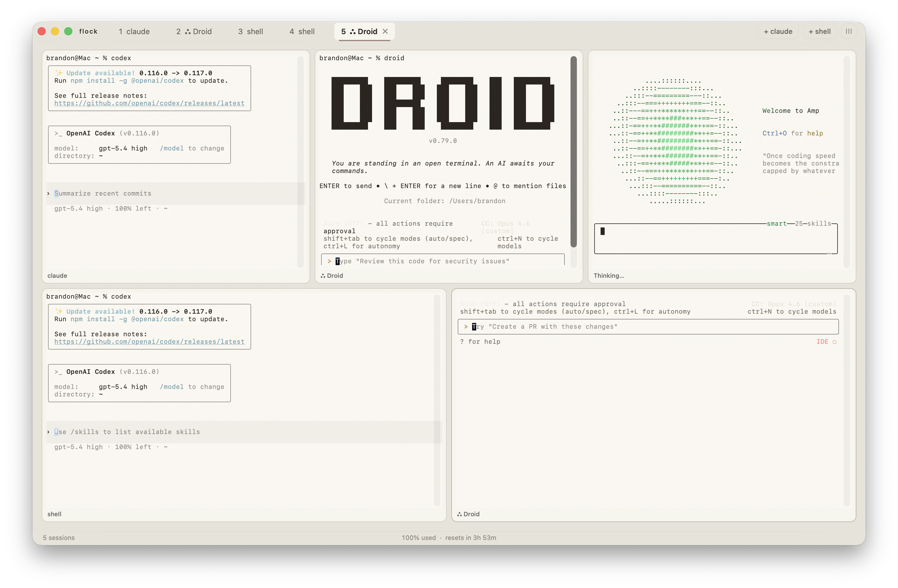This screenshot has height=588, width=898.
Task: Click the Droid pane scrollbar thumb
Action: (573, 151)
